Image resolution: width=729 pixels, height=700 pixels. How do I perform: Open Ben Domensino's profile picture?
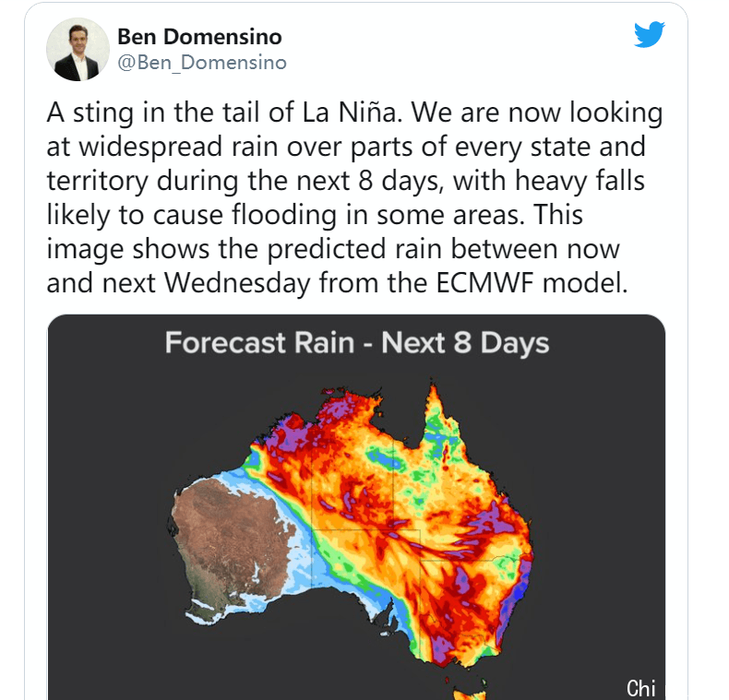(x=78, y=49)
